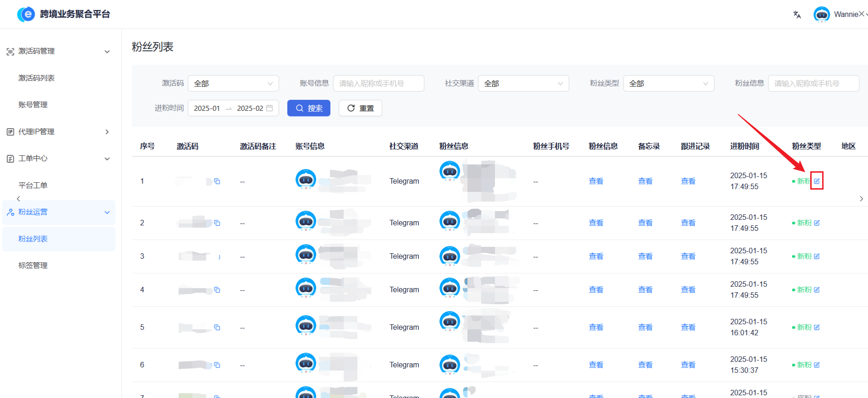The width and height of the screenshot is (868, 398).
Task: Open 标签管理 in sidebar
Action: 33,265
